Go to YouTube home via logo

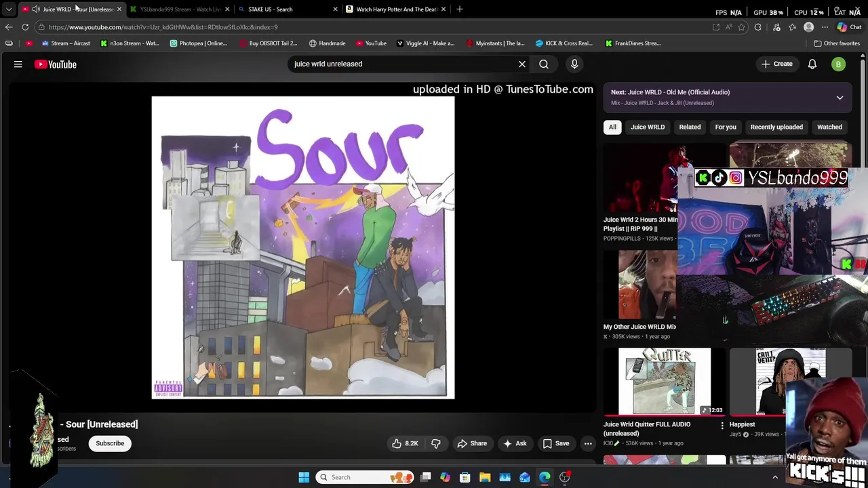point(56,64)
